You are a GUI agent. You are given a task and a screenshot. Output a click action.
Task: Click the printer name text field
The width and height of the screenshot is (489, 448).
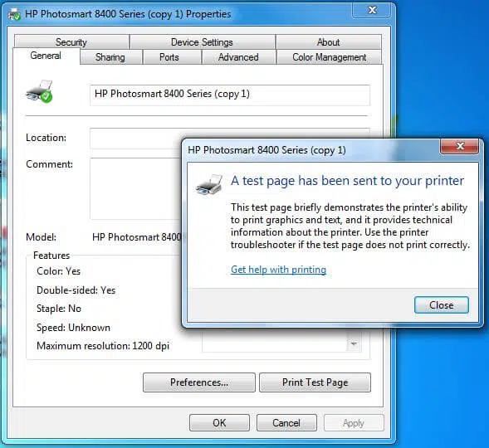click(x=230, y=95)
